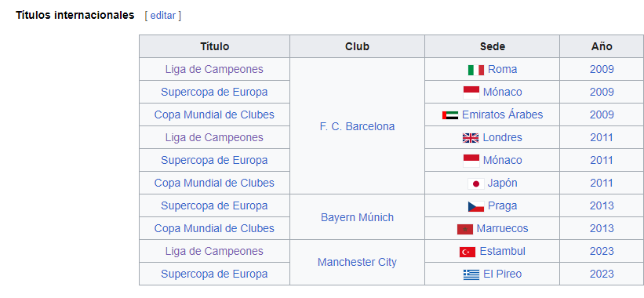Click the Morocco flag beside Marruecos
Screen dimensions: 644x298
coord(465,229)
